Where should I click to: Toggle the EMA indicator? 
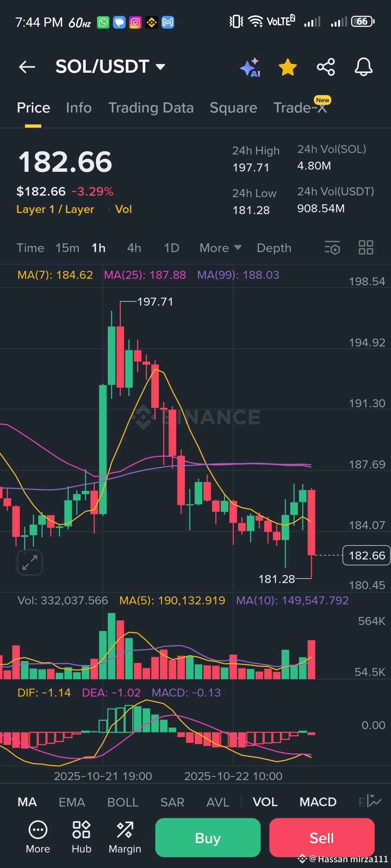(72, 802)
